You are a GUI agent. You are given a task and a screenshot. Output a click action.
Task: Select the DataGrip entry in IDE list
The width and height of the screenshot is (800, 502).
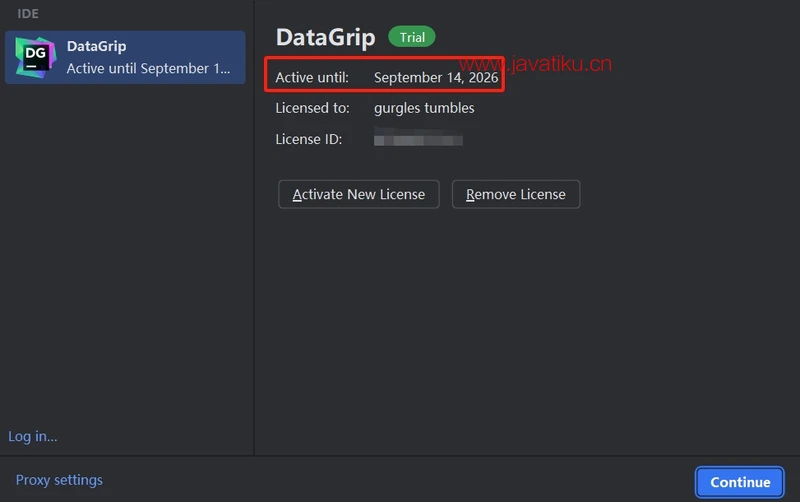(x=125, y=57)
